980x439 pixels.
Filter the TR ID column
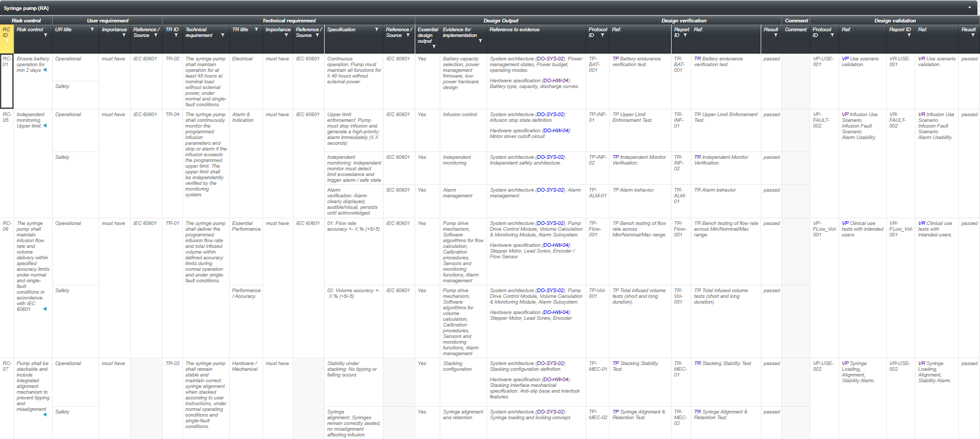point(176,35)
